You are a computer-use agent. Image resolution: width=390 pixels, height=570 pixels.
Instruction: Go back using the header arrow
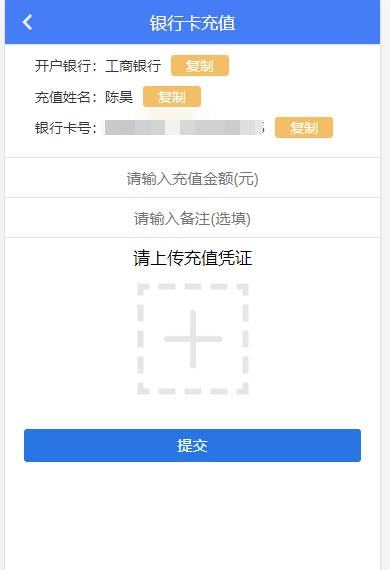click(27, 23)
